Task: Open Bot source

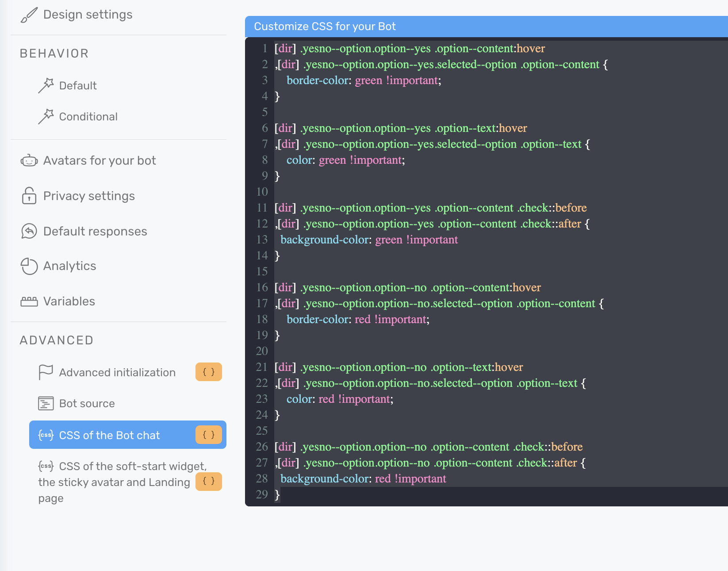Action: tap(87, 403)
